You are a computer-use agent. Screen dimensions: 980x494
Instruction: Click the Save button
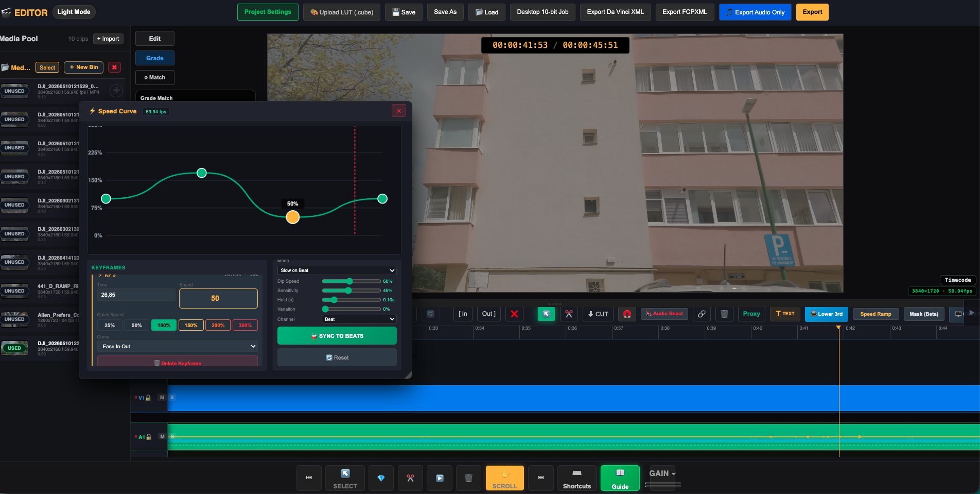click(404, 12)
